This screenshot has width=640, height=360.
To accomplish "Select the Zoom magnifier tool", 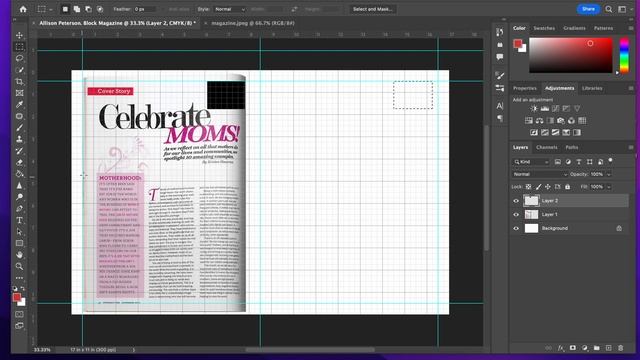I will pyautogui.click(x=19, y=266).
